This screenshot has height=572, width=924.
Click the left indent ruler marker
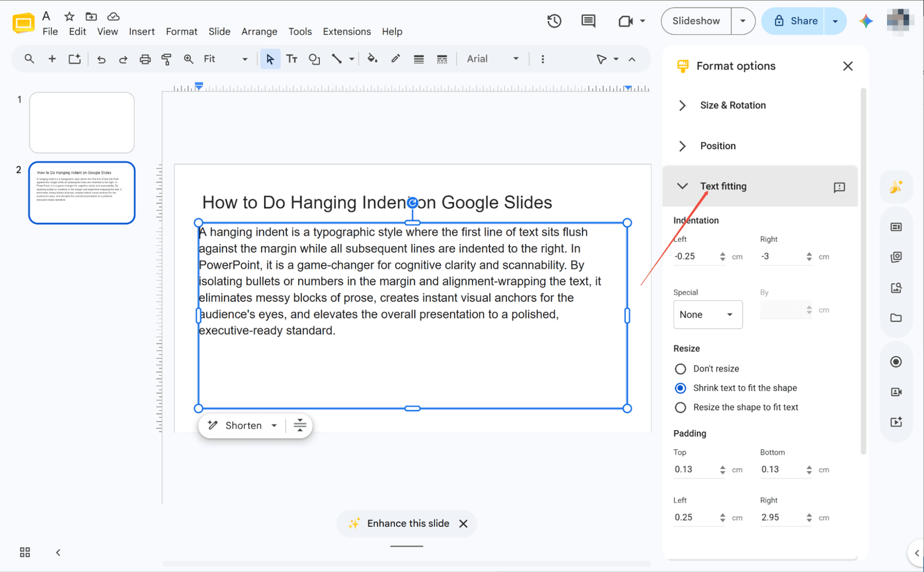click(x=199, y=87)
